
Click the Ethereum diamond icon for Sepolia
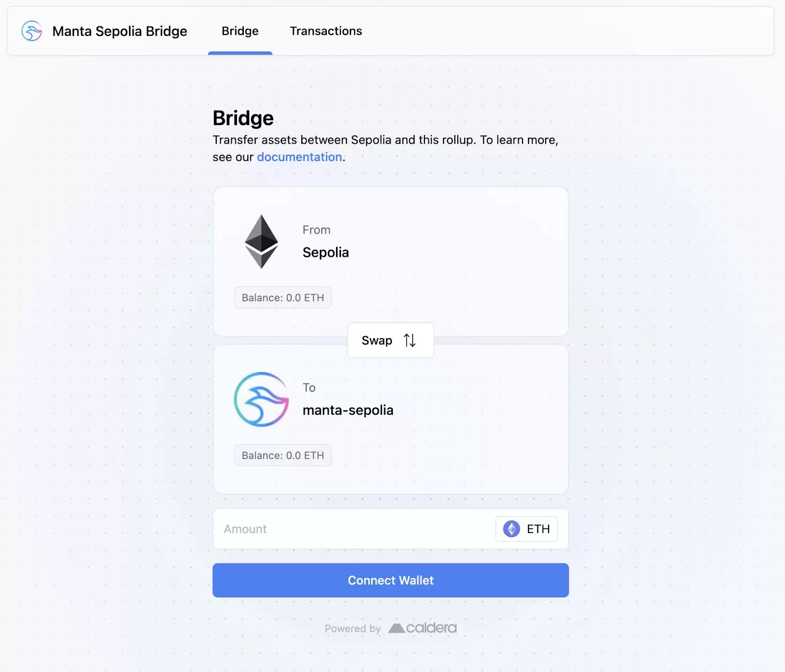coord(262,242)
